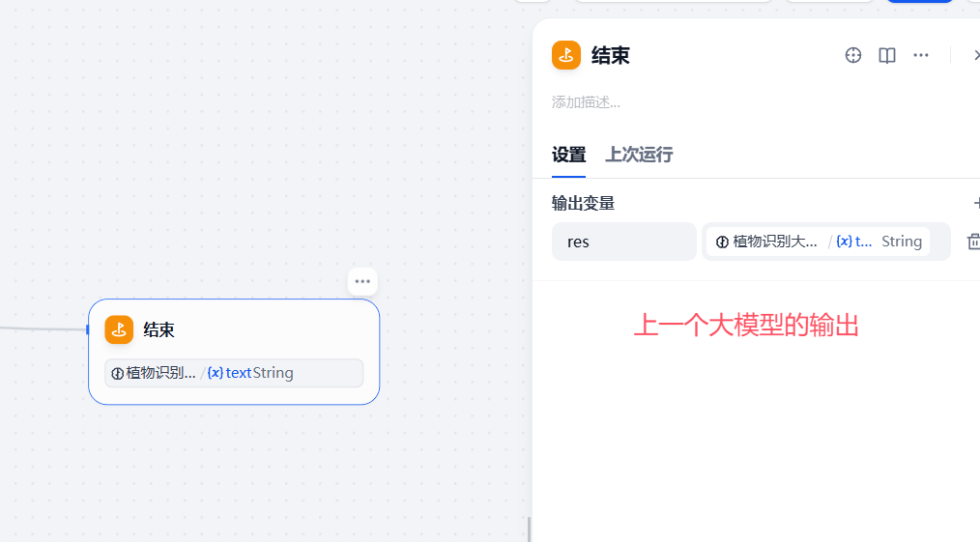Switch to the 上次运行 tab
This screenshot has height=542, width=980.
639,155
